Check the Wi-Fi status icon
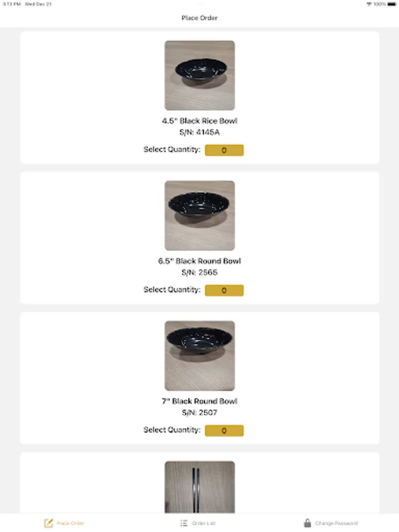The width and height of the screenshot is (399, 532). (369, 4)
